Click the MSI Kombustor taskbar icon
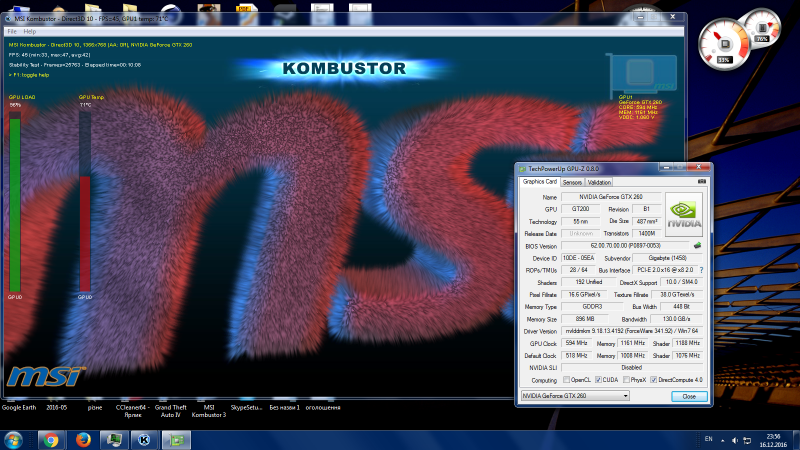 144,439
